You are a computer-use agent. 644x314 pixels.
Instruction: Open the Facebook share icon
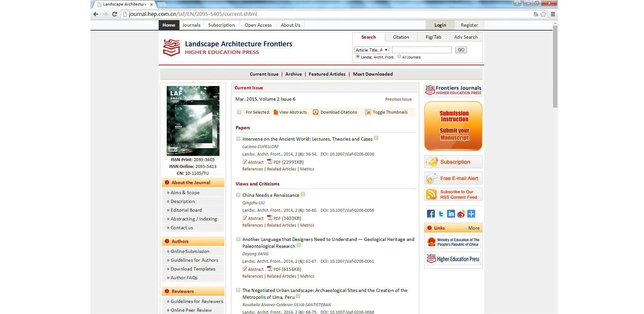coord(430,214)
